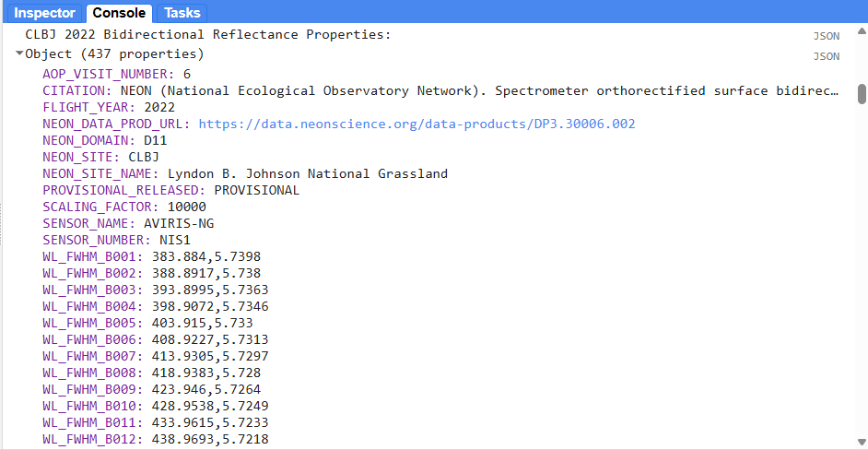Select the NEON_SITE: CLBJ row
Screen dimensions: 868x450
(x=100, y=158)
